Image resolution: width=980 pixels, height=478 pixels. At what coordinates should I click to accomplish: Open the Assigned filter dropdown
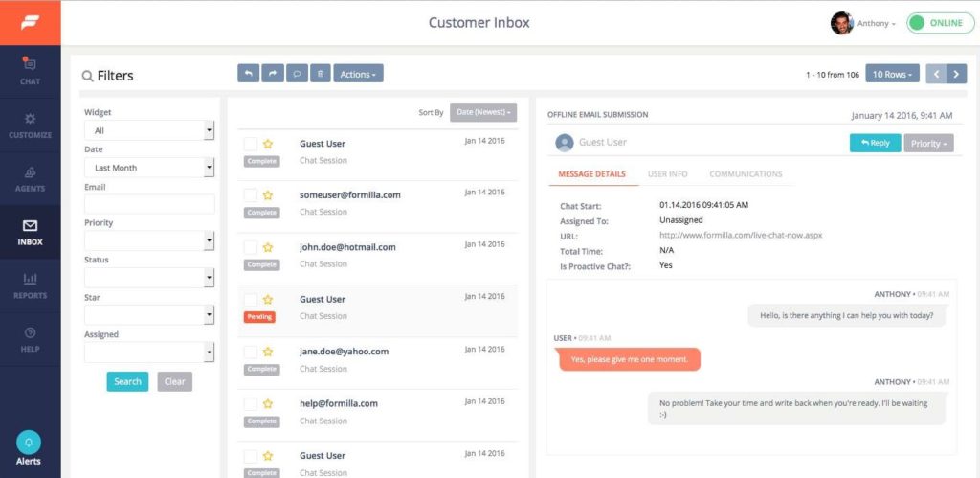tap(149, 353)
